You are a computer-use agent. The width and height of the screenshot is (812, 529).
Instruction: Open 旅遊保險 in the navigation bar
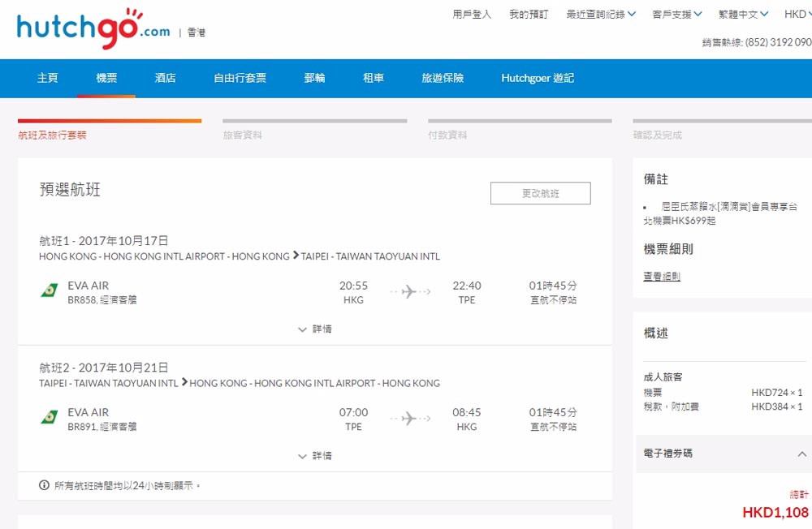tap(443, 78)
